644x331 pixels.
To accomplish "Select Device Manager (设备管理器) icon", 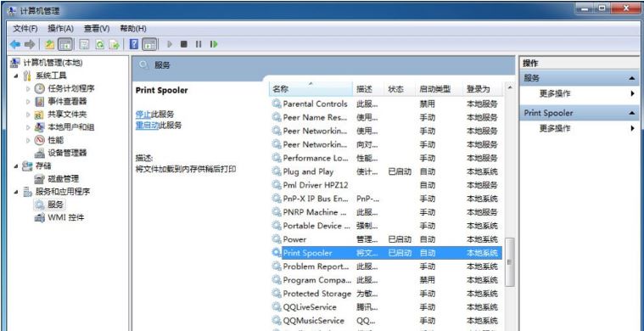I will coord(39,153).
